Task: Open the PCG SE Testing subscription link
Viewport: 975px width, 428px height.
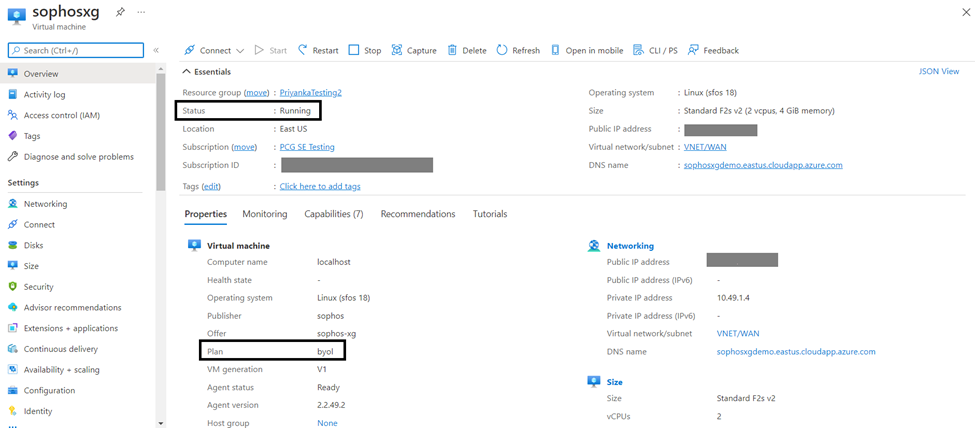Action: coord(307,147)
